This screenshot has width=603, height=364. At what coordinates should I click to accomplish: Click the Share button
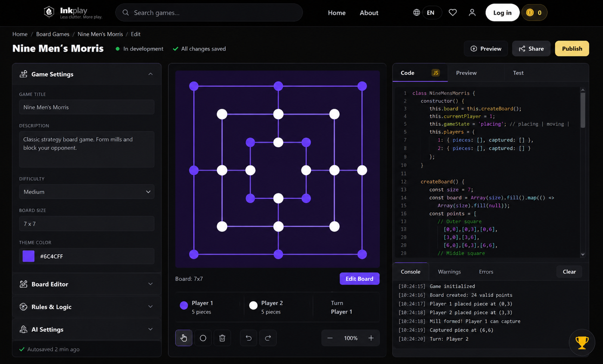[x=531, y=49]
